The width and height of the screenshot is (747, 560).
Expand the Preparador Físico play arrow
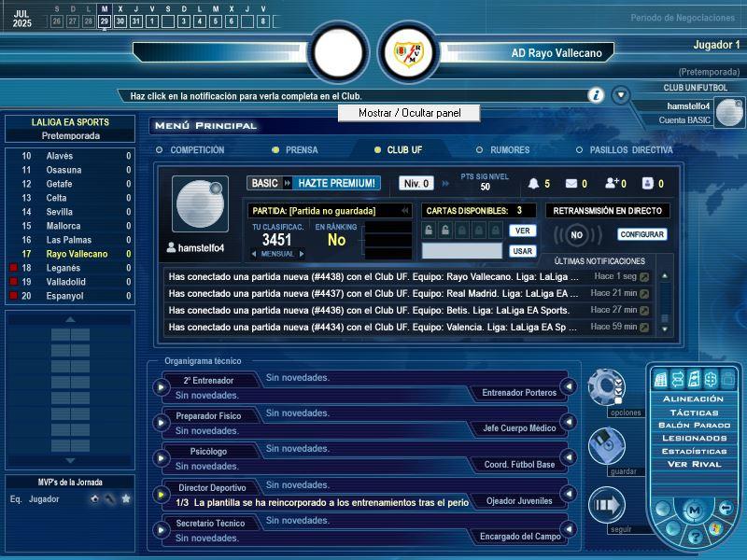coord(161,423)
